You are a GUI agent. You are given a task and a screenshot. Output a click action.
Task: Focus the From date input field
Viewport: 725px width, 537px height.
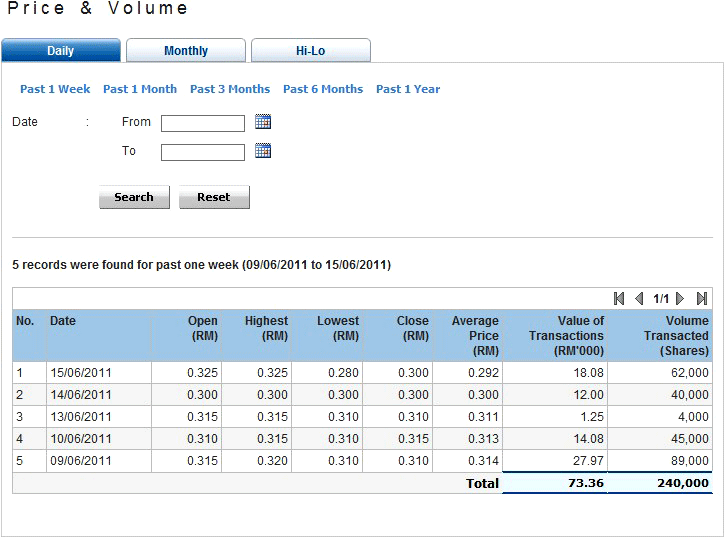click(203, 123)
